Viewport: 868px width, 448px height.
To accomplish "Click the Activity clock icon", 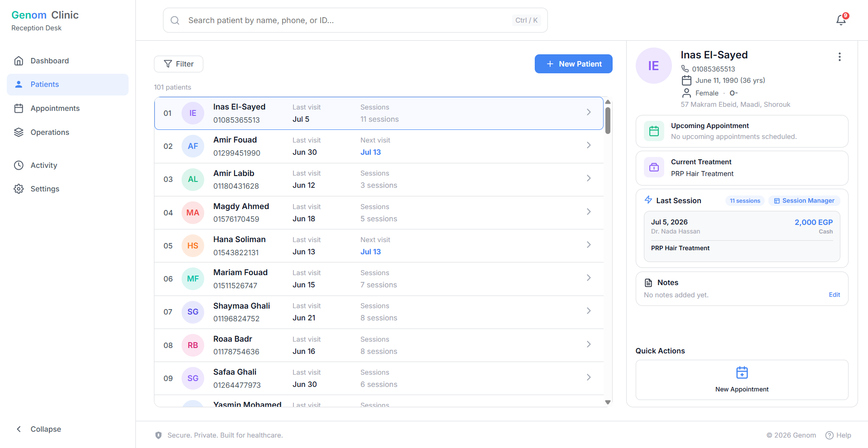I will [x=19, y=165].
